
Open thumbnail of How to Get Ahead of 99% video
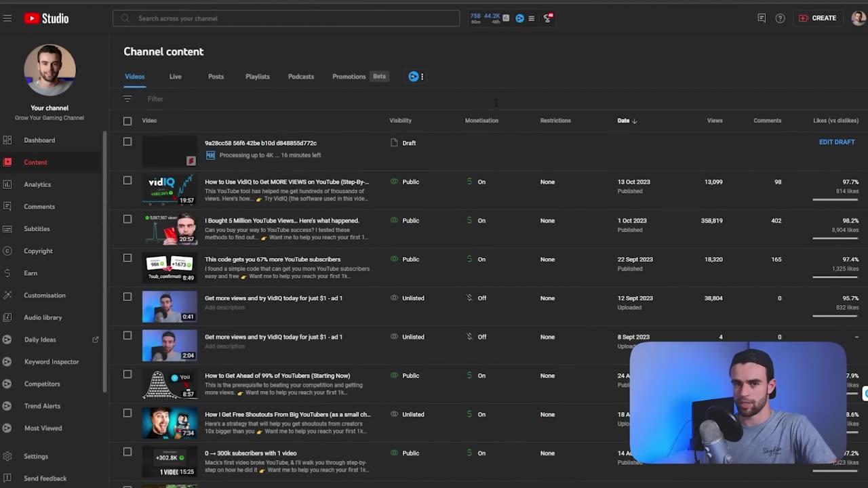(x=170, y=384)
